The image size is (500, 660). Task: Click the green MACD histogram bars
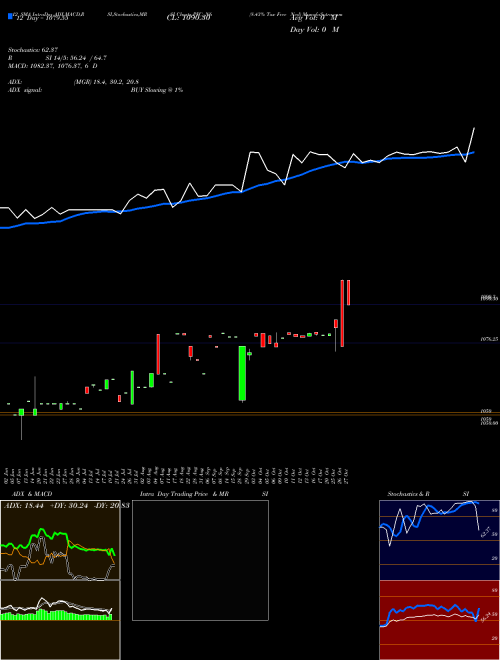coord(56,615)
